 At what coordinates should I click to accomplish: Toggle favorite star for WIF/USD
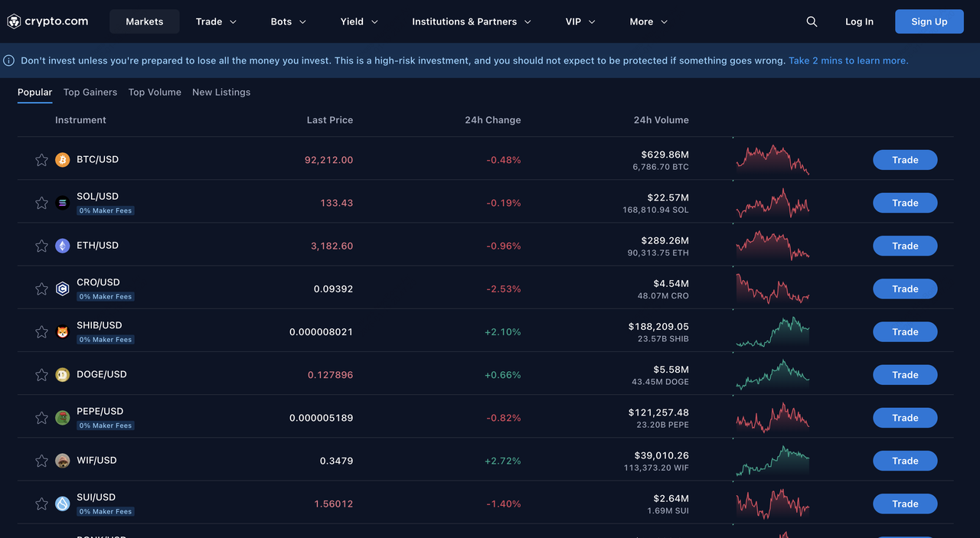[x=41, y=461]
